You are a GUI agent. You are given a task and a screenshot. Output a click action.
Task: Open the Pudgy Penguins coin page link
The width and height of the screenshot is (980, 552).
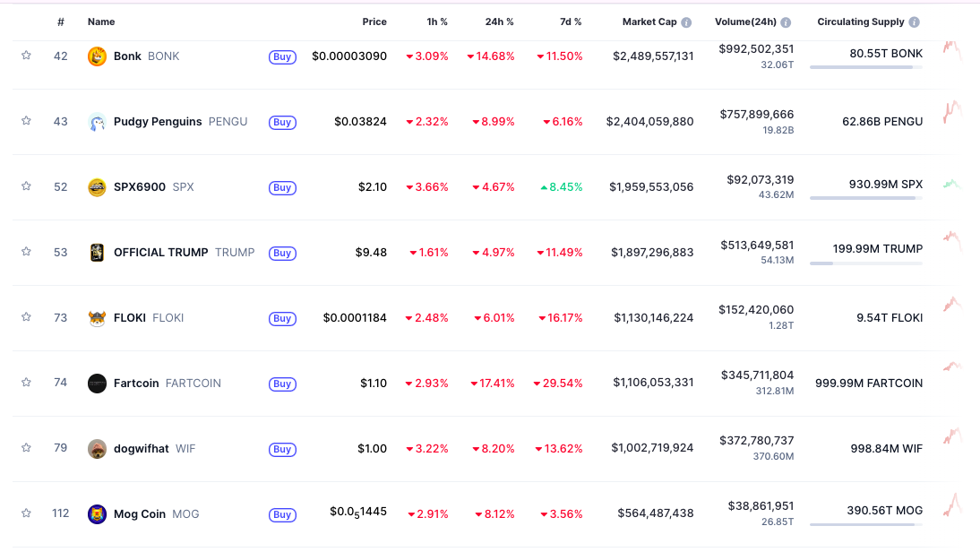coord(158,122)
